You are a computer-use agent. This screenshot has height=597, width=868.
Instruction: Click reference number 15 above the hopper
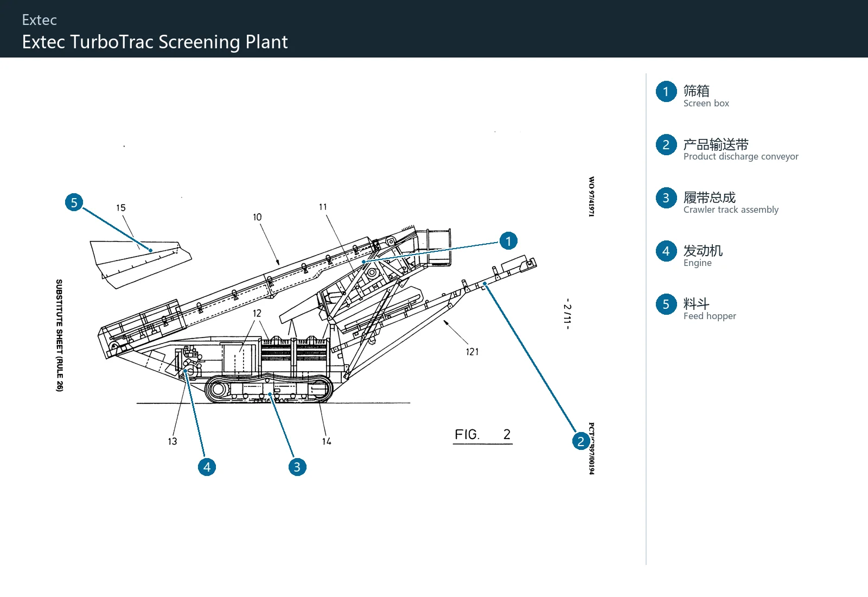(120, 208)
